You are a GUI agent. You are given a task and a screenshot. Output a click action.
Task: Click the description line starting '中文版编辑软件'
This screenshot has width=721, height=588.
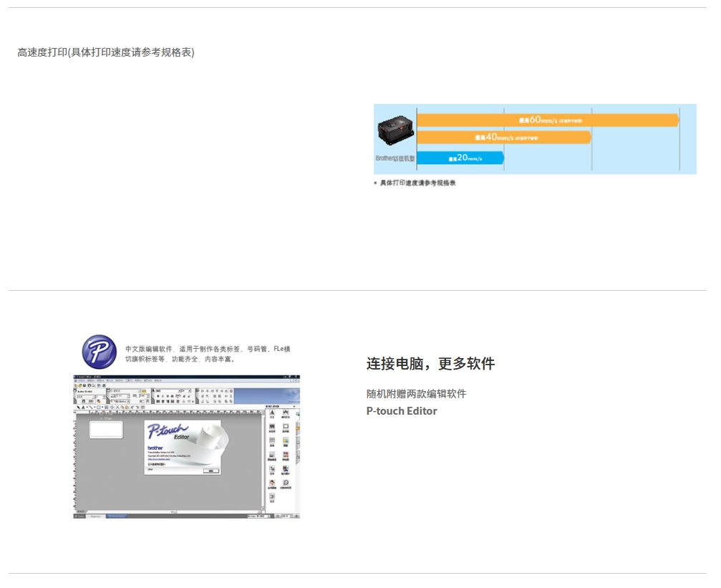point(208,349)
